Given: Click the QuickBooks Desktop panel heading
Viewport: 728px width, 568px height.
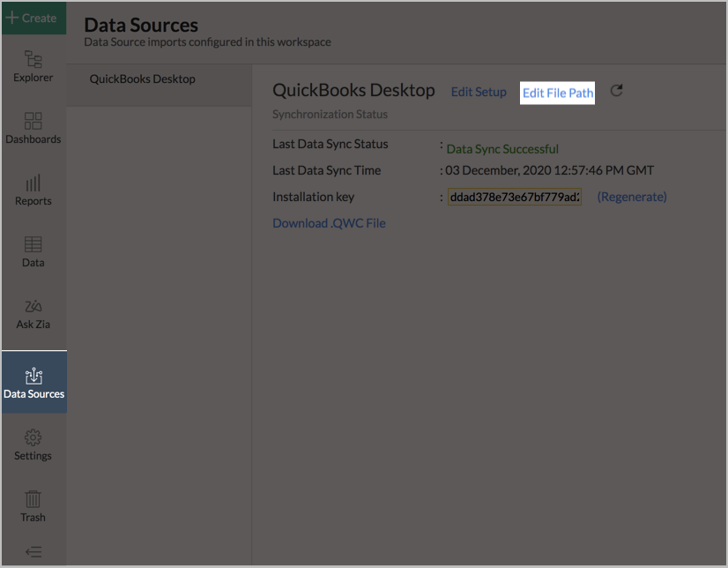Looking at the screenshot, I should pos(353,91).
